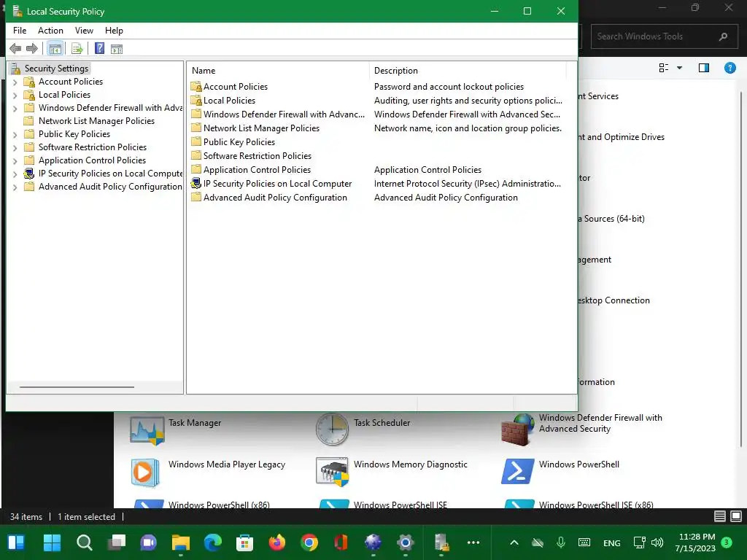This screenshot has width=747, height=560.
Task: Sort by the Name column header
Action: (278, 71)
